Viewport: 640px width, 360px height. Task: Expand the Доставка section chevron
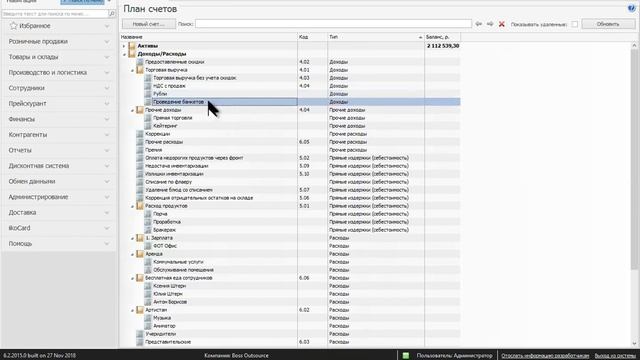point(107,213)
